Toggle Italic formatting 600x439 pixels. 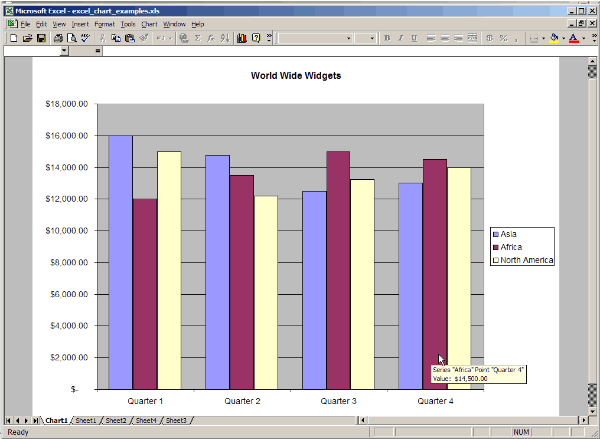(x=400, y=38)
